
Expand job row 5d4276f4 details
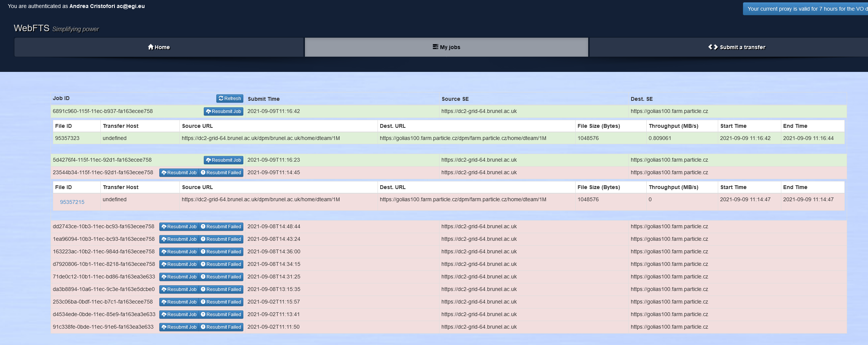click(102, 160)
